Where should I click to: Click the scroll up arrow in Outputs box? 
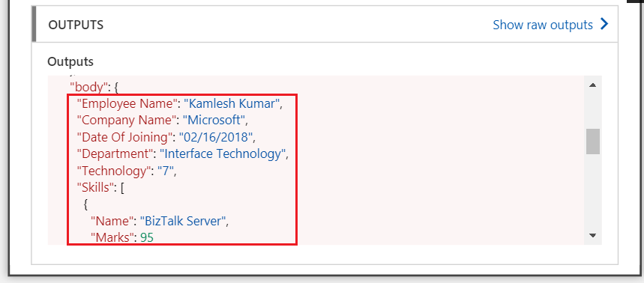click(593, 85)
